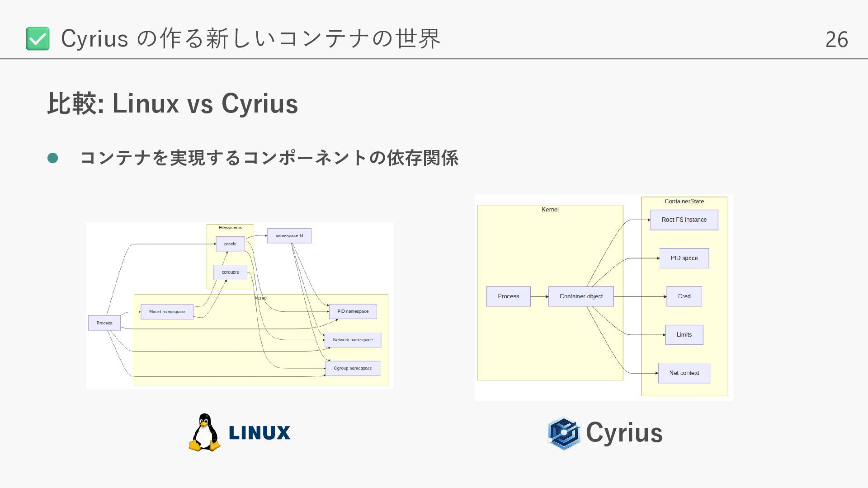
Task: Click the slide number 26
Action: coord(836,40)
